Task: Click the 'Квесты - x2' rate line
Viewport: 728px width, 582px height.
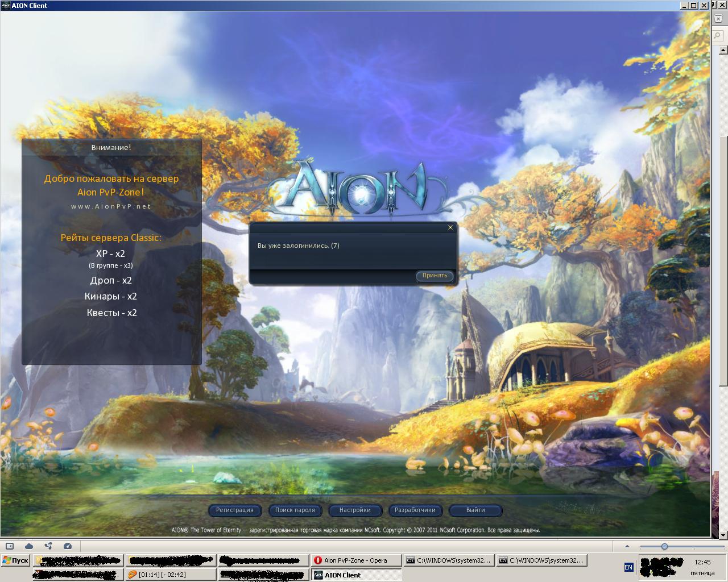Action: (111, 313)
